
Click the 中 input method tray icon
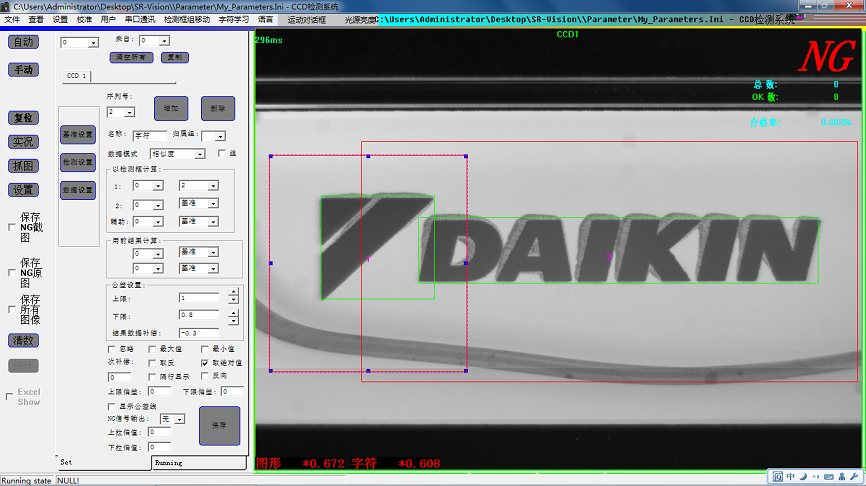(x=791, y=475)
